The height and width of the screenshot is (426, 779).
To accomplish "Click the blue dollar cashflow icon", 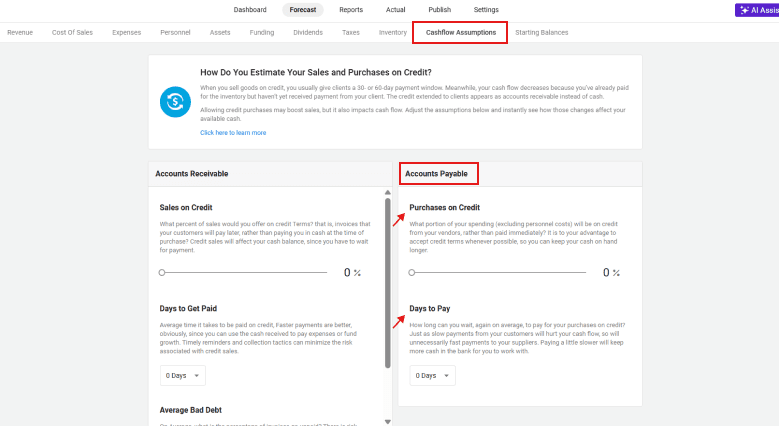I will click(175, 102).
